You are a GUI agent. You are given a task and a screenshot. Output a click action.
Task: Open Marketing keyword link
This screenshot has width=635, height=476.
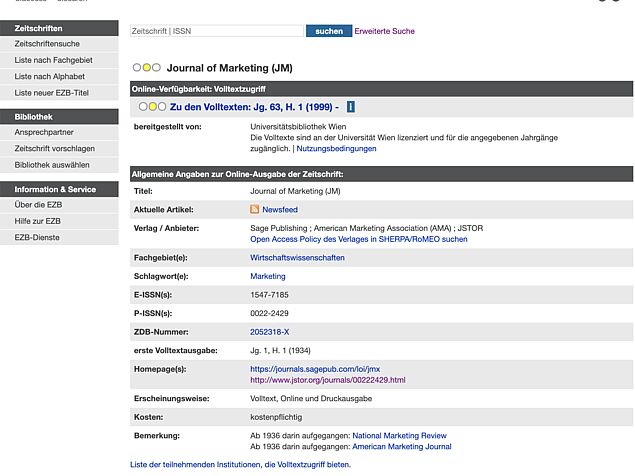click(268, 276)
